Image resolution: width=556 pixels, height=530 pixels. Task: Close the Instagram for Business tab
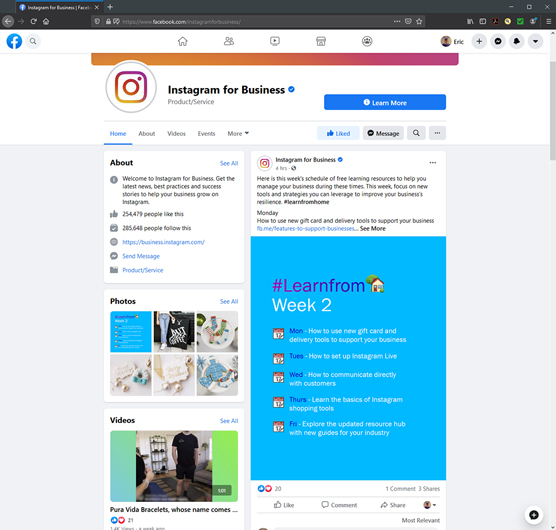click(96, 7)
